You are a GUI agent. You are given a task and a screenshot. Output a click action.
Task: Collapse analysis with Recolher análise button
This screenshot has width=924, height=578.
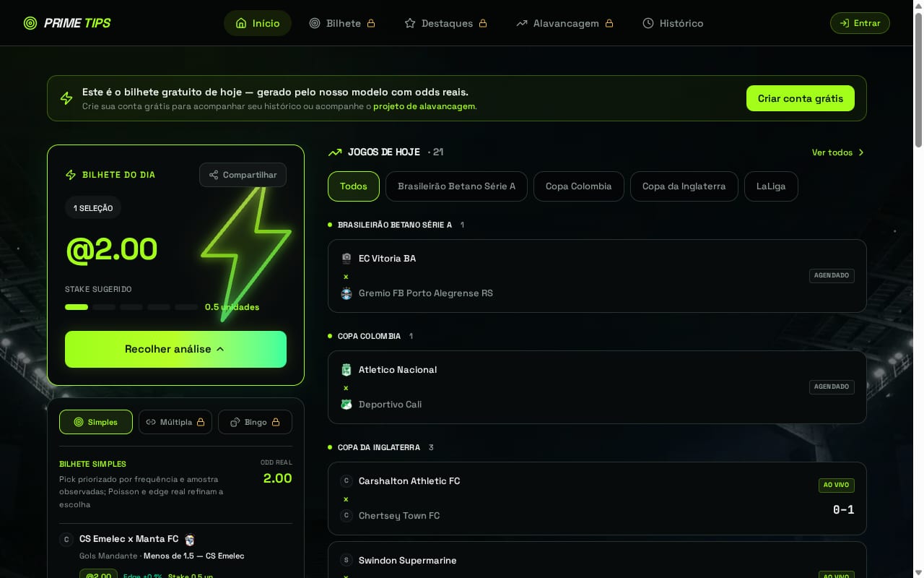click(175, 349)
